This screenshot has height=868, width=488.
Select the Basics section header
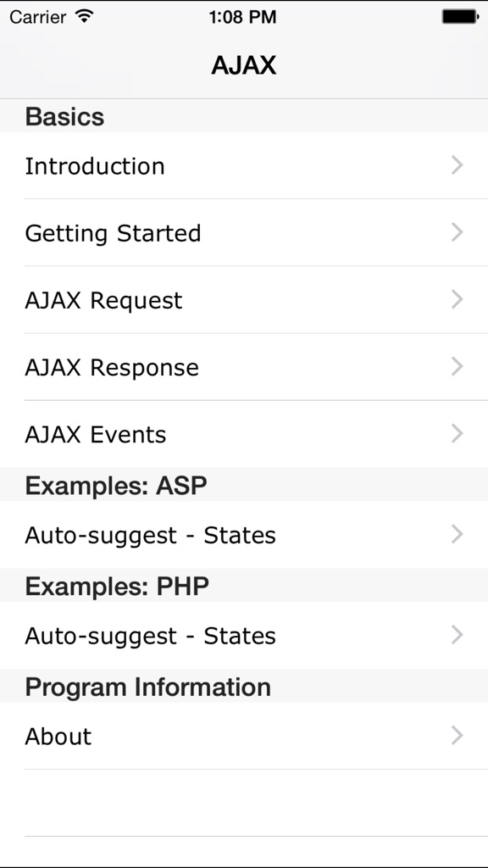point(64,116)
